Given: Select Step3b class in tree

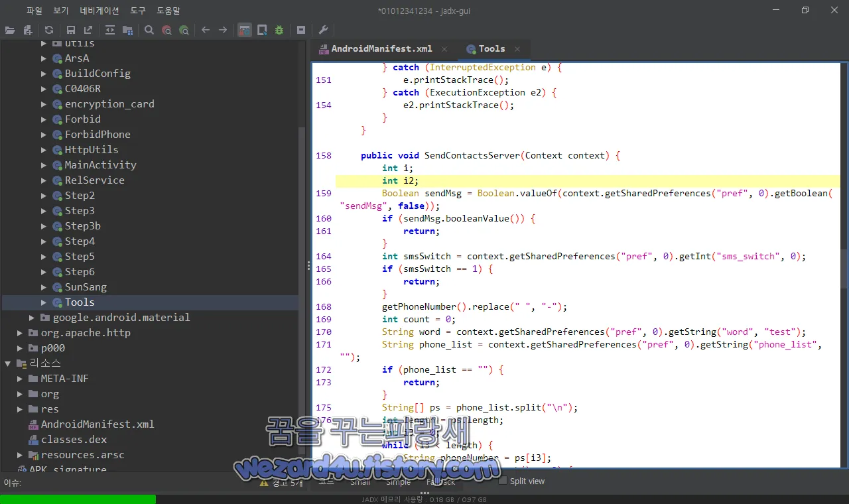Looking at the screenshot, I should [x=83, y=226].
